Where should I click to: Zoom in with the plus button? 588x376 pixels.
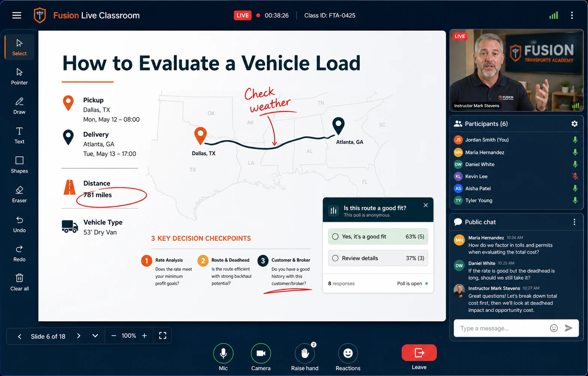coord(144,336)
